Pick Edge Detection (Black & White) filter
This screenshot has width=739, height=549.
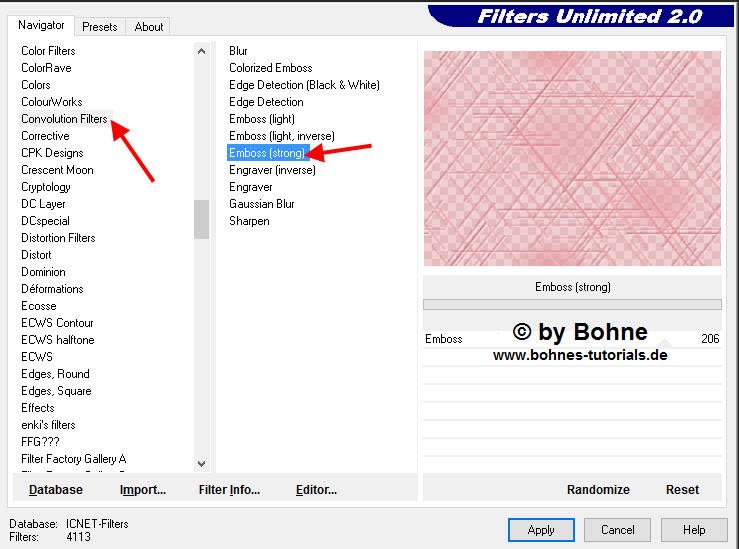[304, 85]
